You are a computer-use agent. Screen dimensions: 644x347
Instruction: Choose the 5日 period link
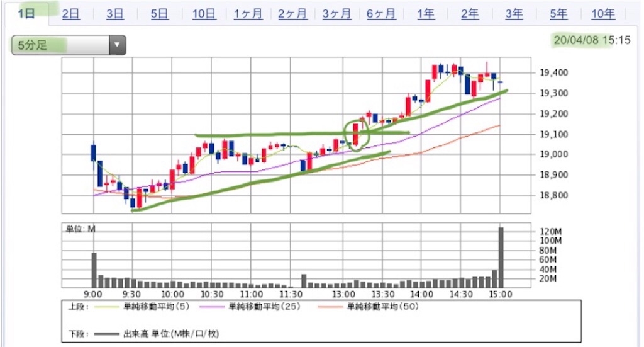click(159, 14)
